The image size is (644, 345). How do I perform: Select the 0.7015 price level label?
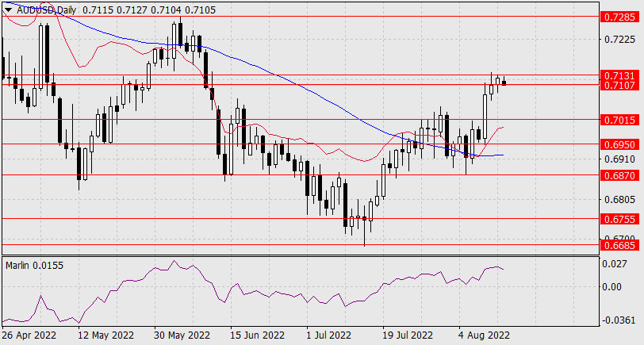(618, 120)
